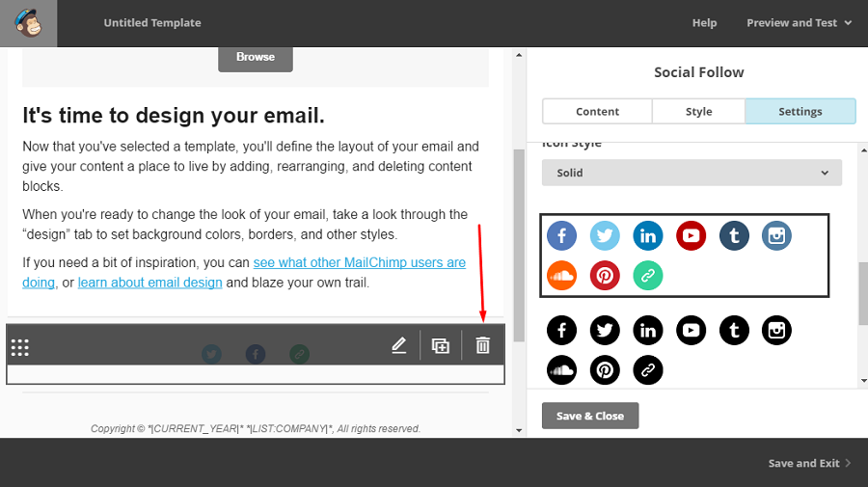The image size is (868, 487).
Task: Select the colored LinkedIn icon
Action: click(648, 235)
